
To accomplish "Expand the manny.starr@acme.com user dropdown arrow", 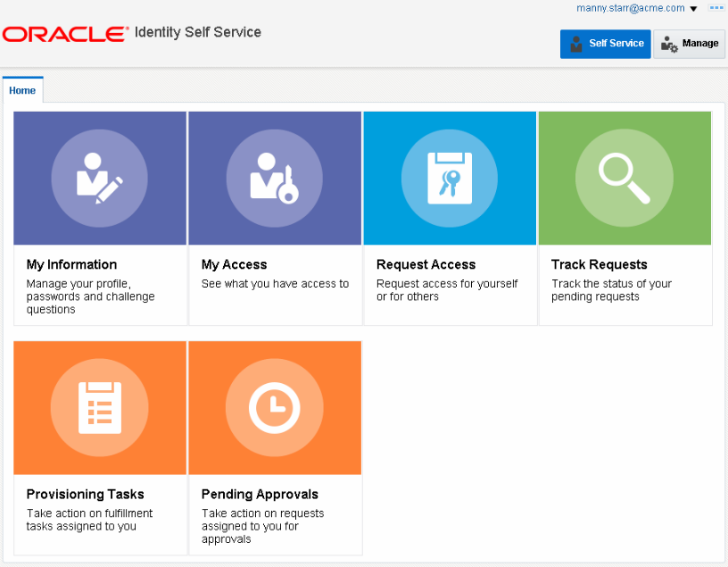I will (694, 9).
